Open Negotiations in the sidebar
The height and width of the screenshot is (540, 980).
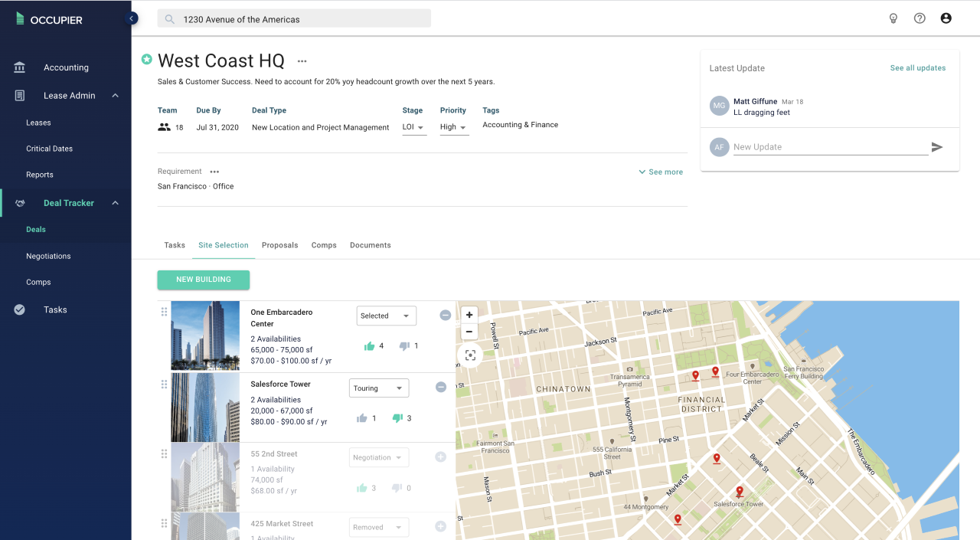click(48, 256)
